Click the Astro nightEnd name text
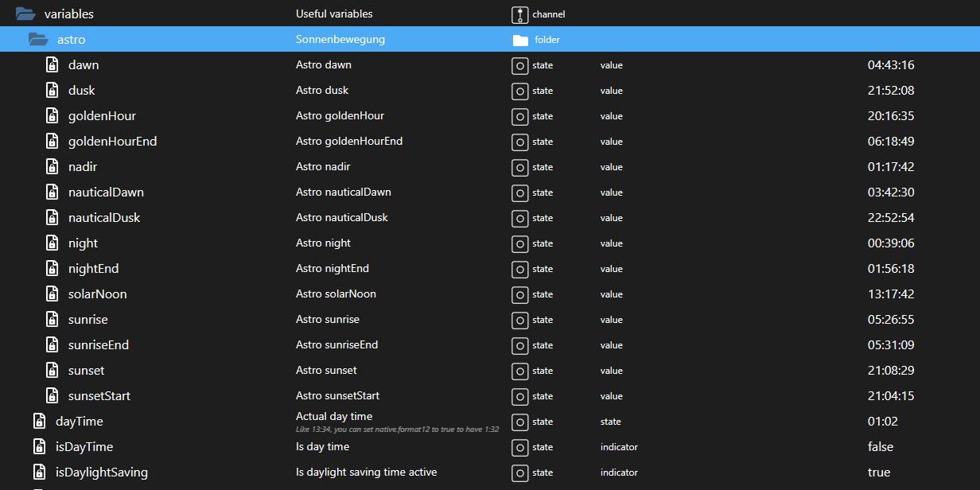 332,269
